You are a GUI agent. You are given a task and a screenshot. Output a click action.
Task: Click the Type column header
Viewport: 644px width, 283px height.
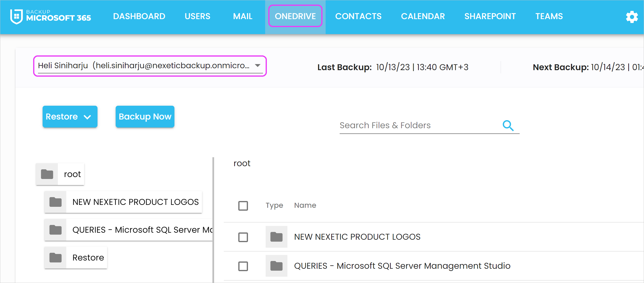pyautogui.click(x=274, y=205)
